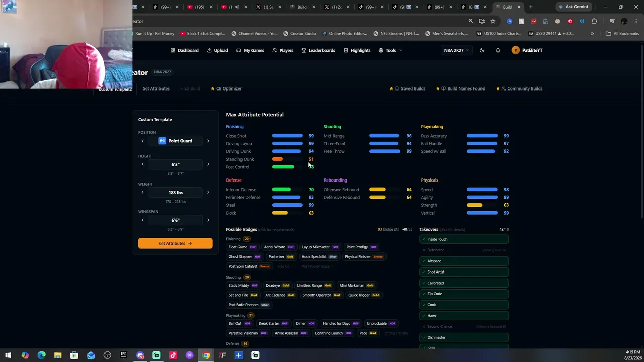
Task: Increase wingspan above 6'6"
Action: 208,220
